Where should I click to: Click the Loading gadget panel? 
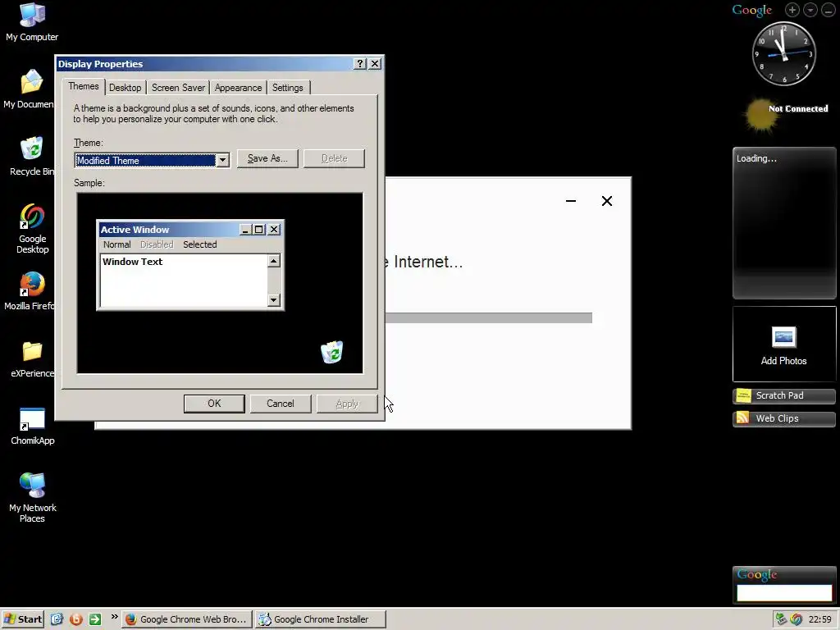tap(783, 223)
